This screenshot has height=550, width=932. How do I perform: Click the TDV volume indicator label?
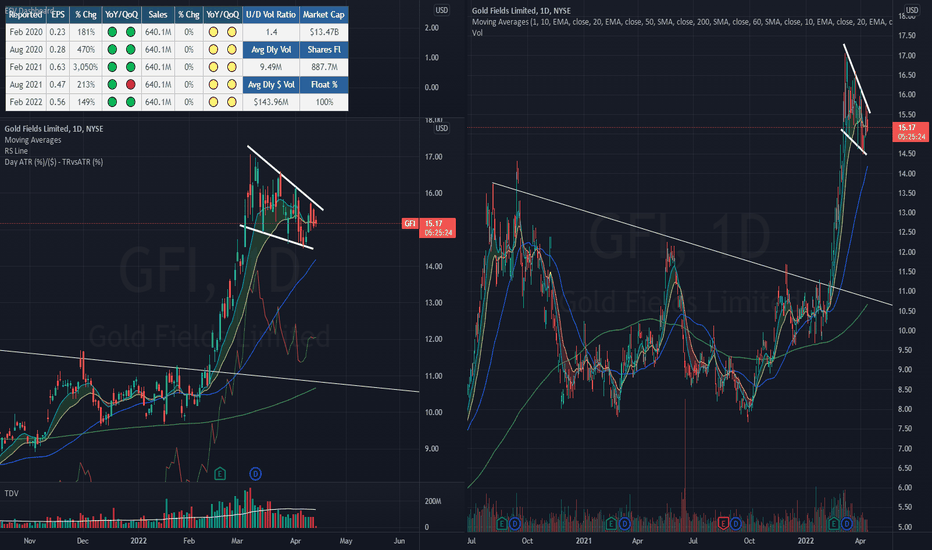click(x=11, y=494)
